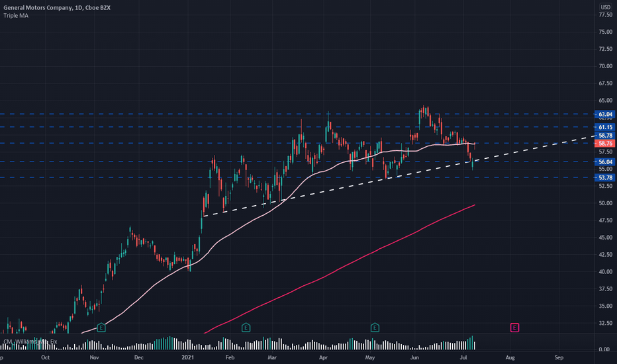The image size is (617, 364).
Task: Click the 63.04 price level label
Action: click(x=605, y=114)
